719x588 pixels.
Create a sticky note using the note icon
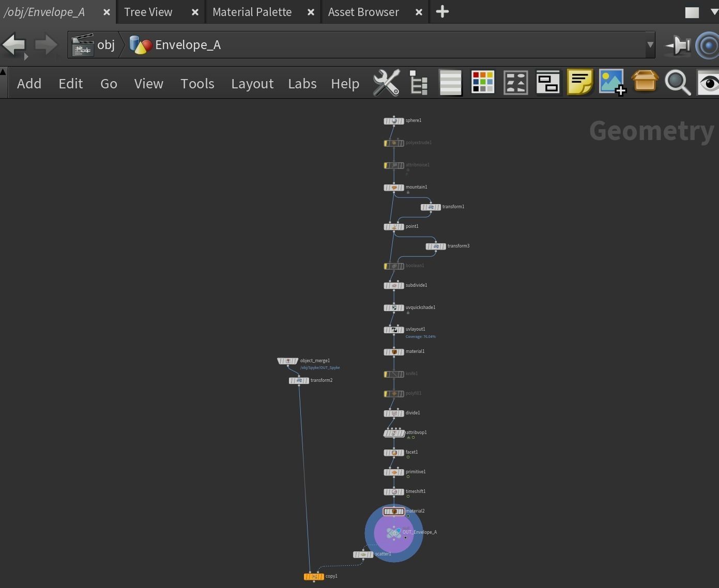(580, 82)
